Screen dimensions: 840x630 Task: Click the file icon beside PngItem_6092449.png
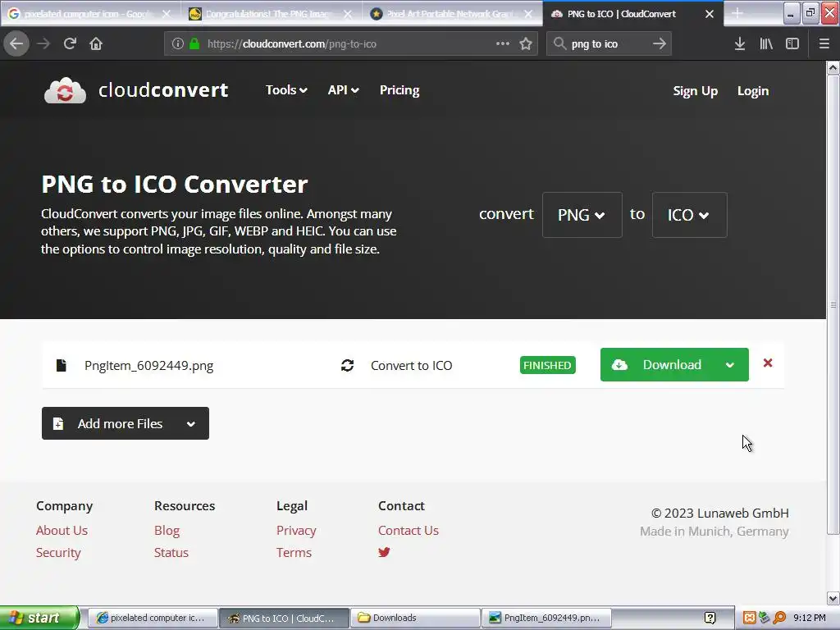[61, 365]
